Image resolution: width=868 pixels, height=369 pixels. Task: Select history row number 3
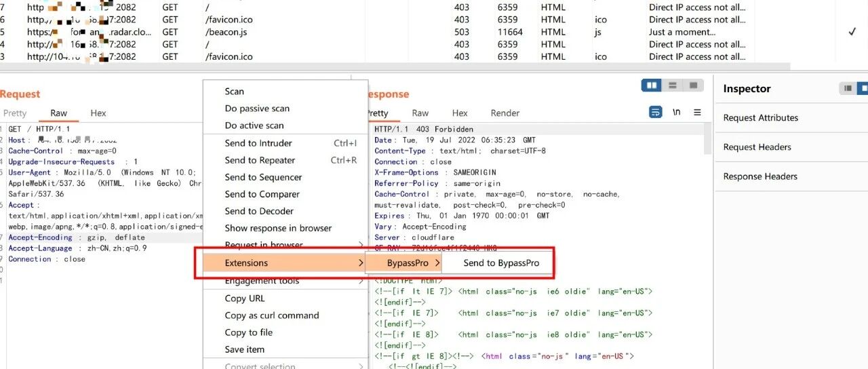click(434, 56)
